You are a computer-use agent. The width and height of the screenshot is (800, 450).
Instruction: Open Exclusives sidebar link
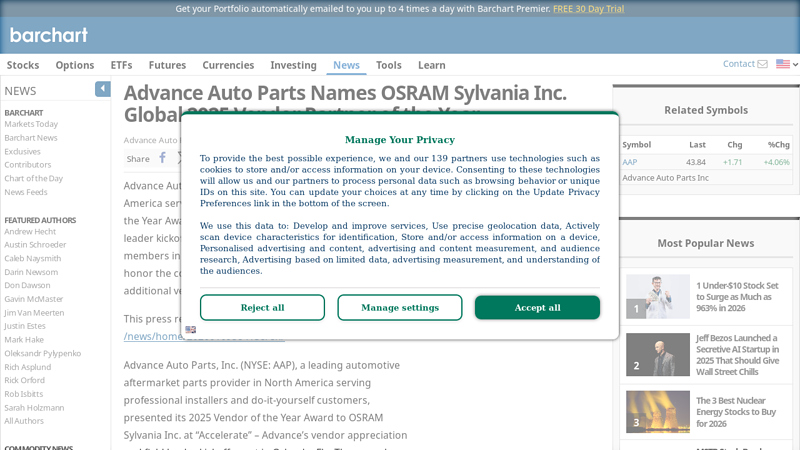click(22, 152)
